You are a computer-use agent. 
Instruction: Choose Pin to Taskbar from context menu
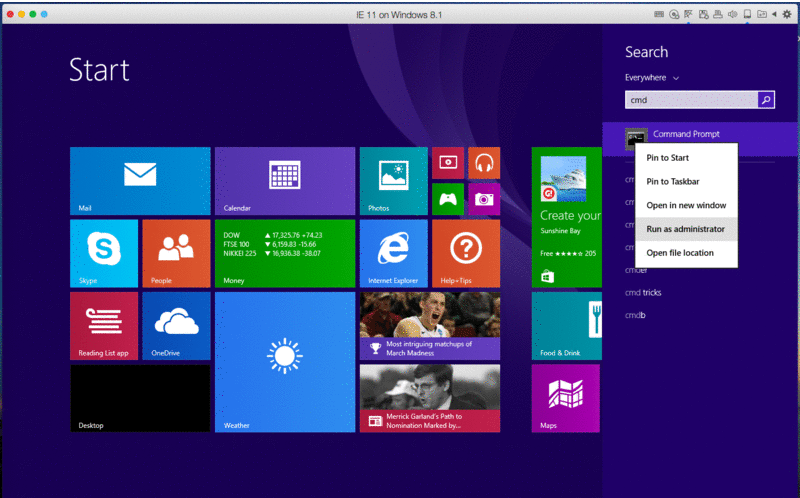pyautogui.click(x=686, y=181)
